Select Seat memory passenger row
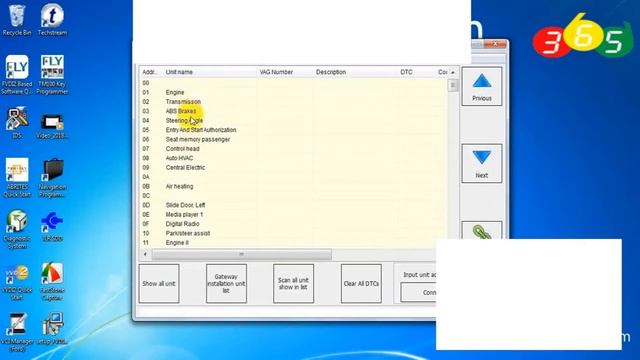The image size is (640, 360). click(x=293, y=139)
